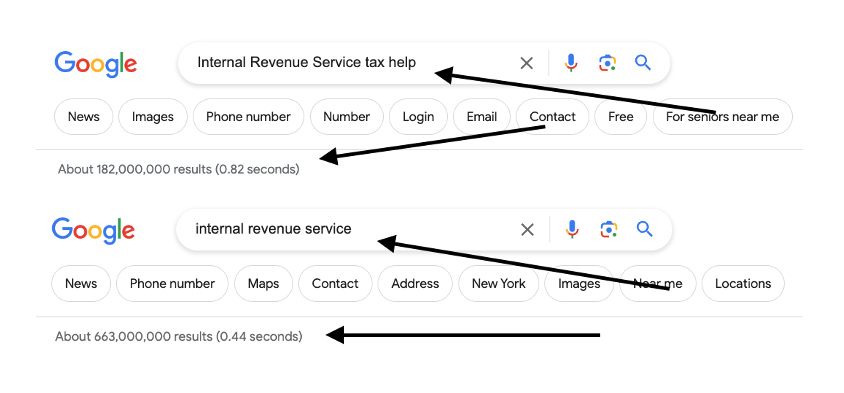Select Contact chip under 'internal revenue service' search
The height and width of the screenshot is (393, 844).
coord(335,284)
